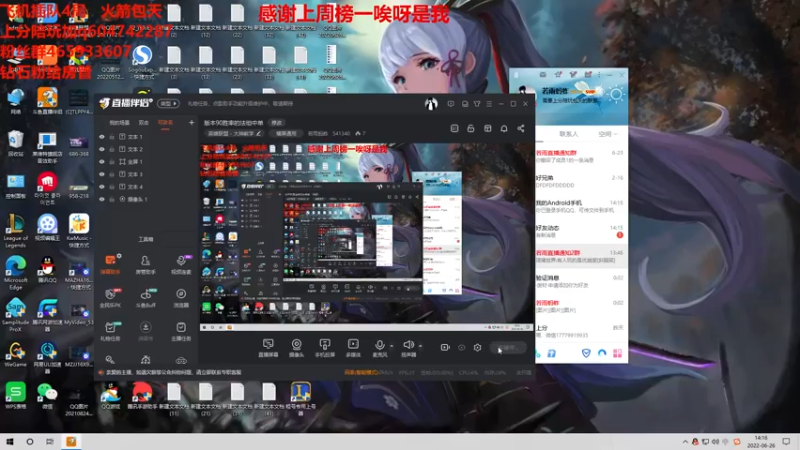Toggle visibility of the 文本 3 layer
This screenshot has height=450, width=800.
click(102, 174)
